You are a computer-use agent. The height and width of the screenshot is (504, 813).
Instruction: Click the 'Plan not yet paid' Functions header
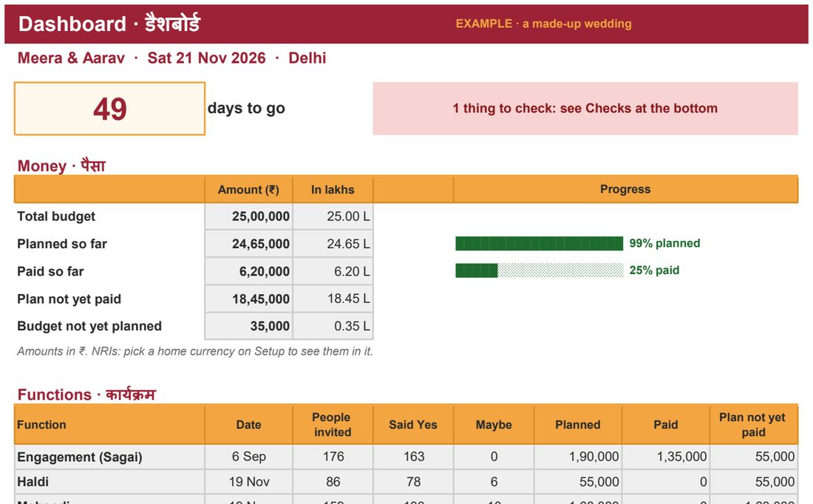click(x=753, y=425)
